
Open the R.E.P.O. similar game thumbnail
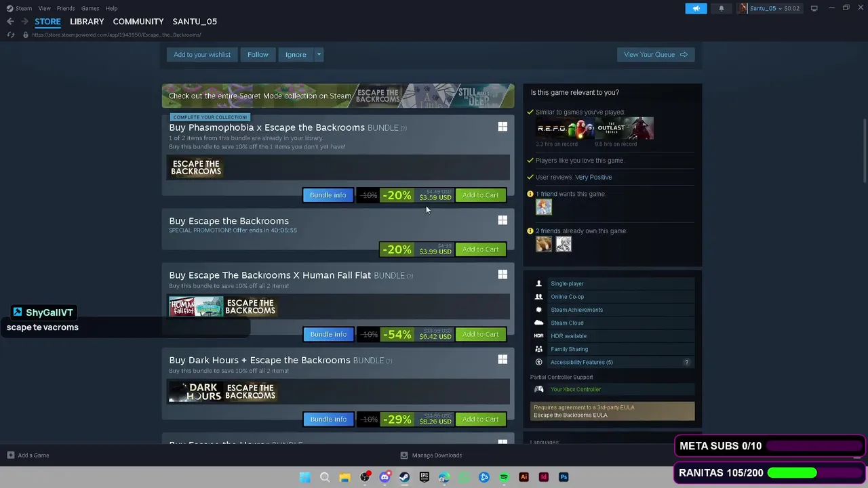tap(566, 128)
